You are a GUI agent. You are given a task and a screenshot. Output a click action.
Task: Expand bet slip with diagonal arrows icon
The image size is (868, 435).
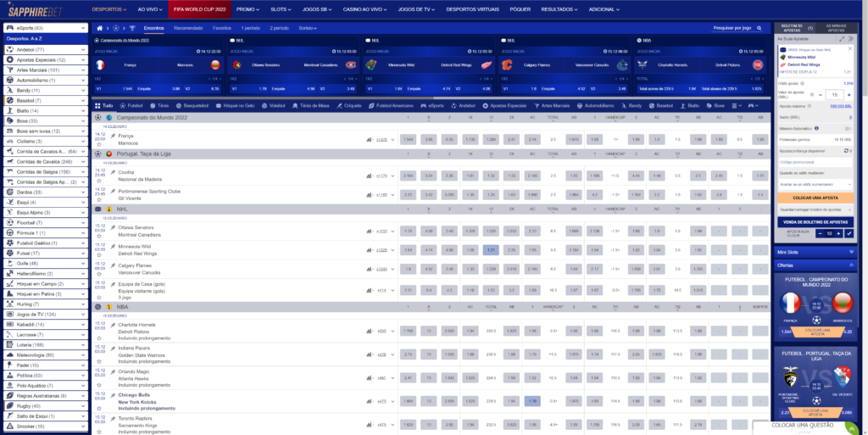[842, 39]
